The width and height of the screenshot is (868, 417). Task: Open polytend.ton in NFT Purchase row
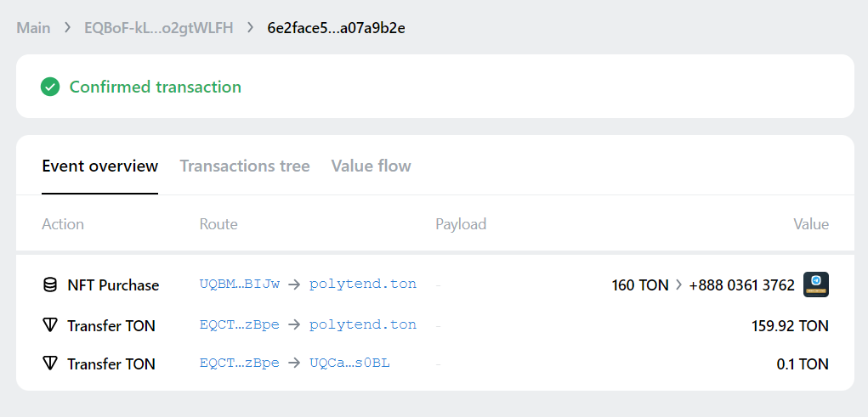tap(363, 285)
